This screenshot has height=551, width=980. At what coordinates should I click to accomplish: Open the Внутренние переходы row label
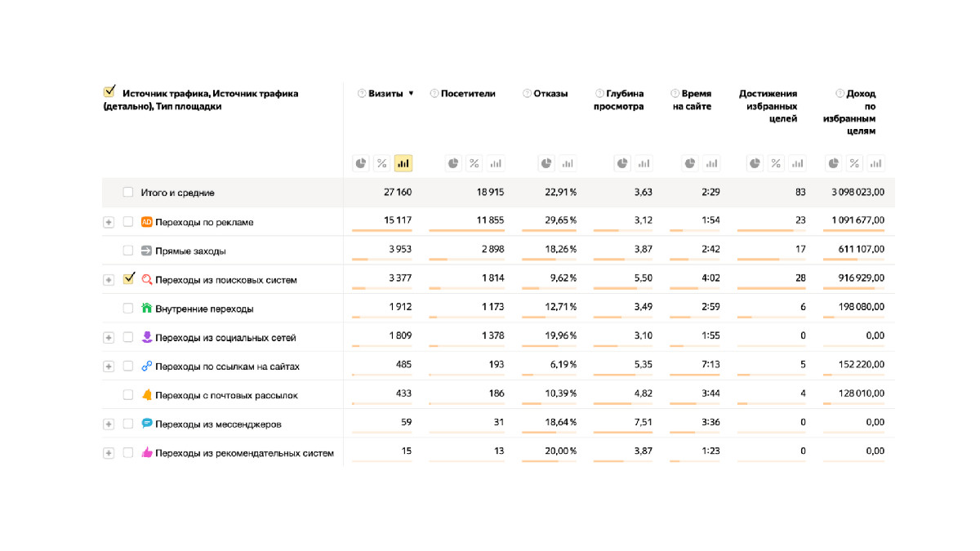point(204,309)
